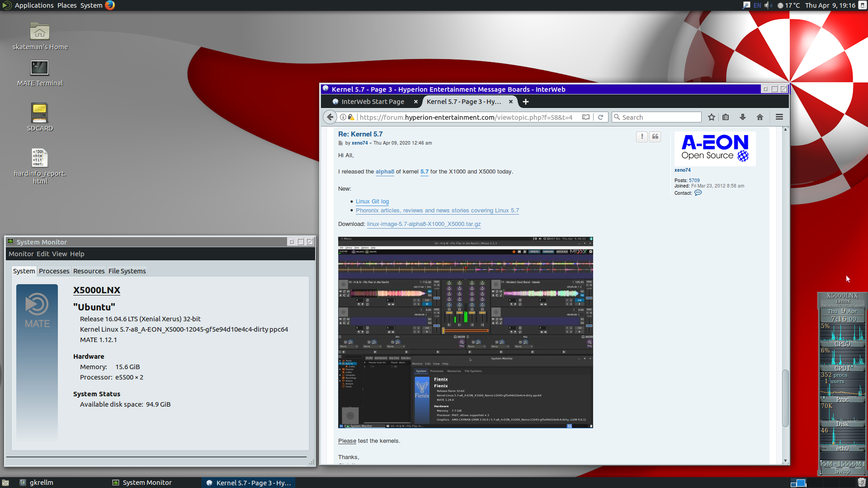Viewport: 868px width, 488px height.
Task: Launch Firefox from top panel
Action: (x=110, y=5)
